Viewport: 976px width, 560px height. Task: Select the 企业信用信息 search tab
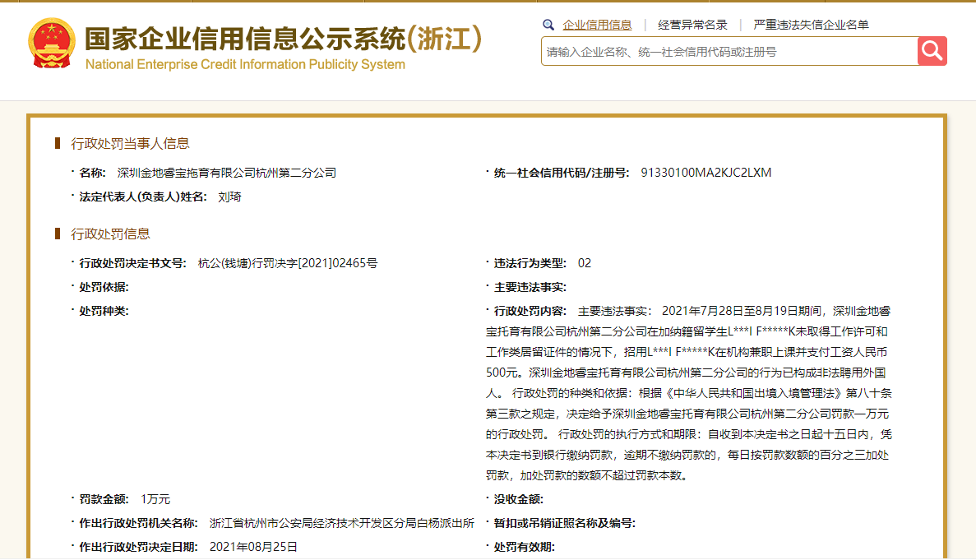(597, 25)
